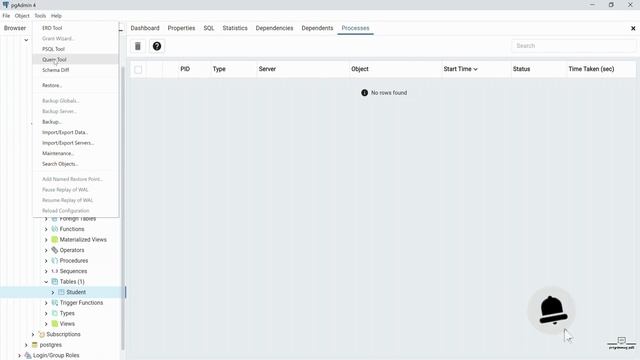Click the Status column header
640x360 pixels.
point(521,69)
